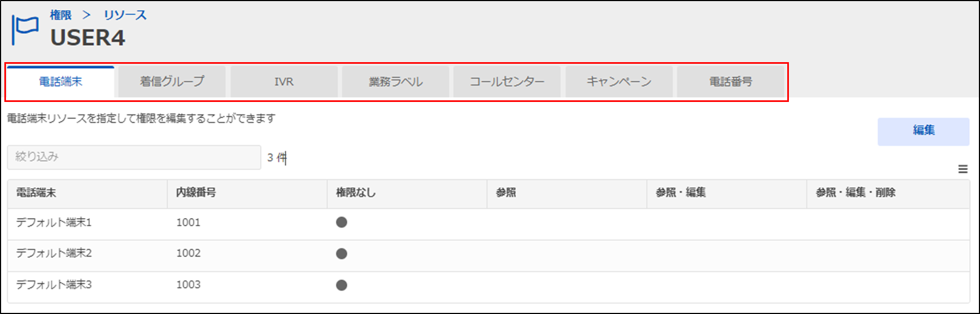Select 権限なし dot for デフォルト端末1

point(341,222)
